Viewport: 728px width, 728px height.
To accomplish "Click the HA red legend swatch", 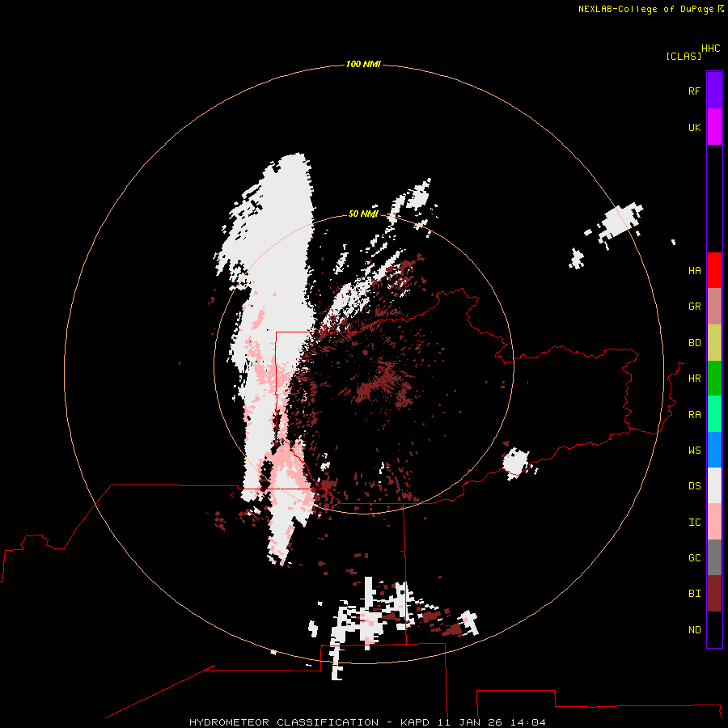I will 714,270.
